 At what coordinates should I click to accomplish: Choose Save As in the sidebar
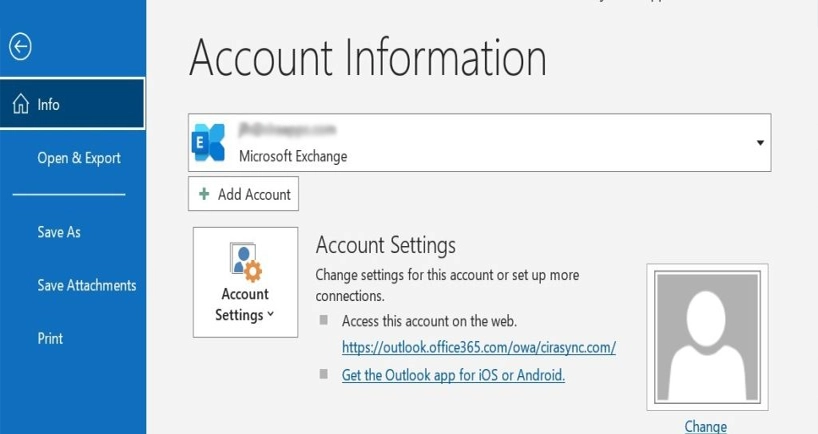[59, 232]
